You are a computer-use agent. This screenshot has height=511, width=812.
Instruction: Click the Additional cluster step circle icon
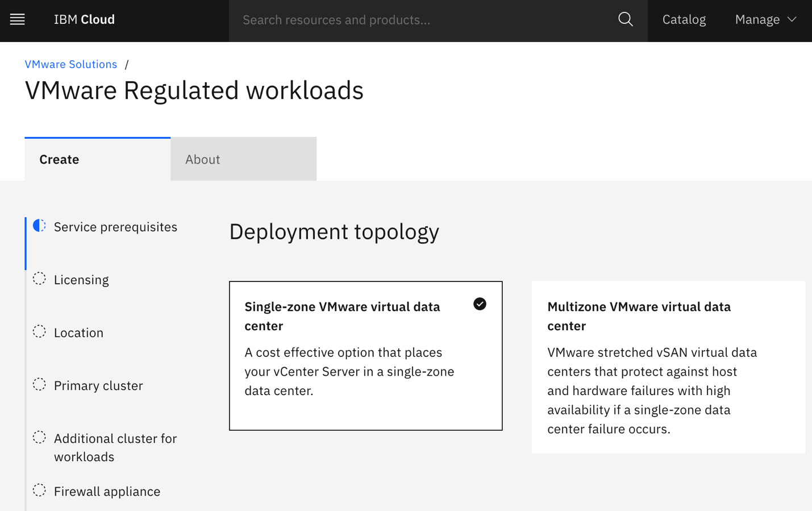point(39,437)
